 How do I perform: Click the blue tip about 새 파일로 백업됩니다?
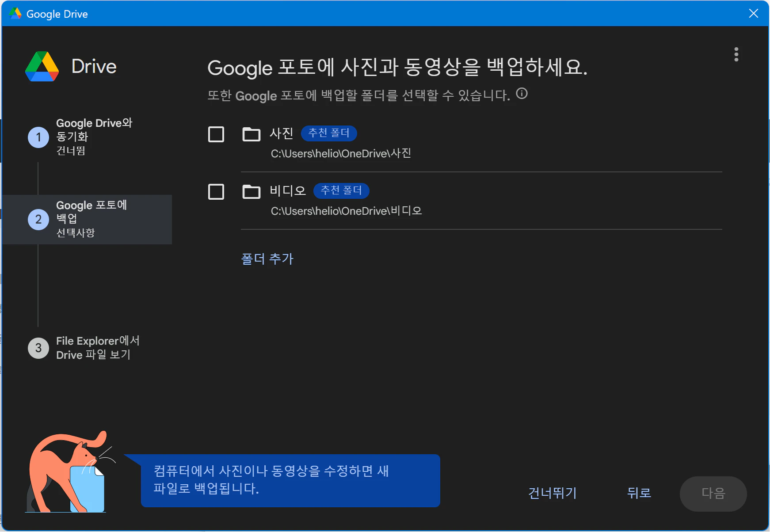pyautogui.click(x=290, y=480)
